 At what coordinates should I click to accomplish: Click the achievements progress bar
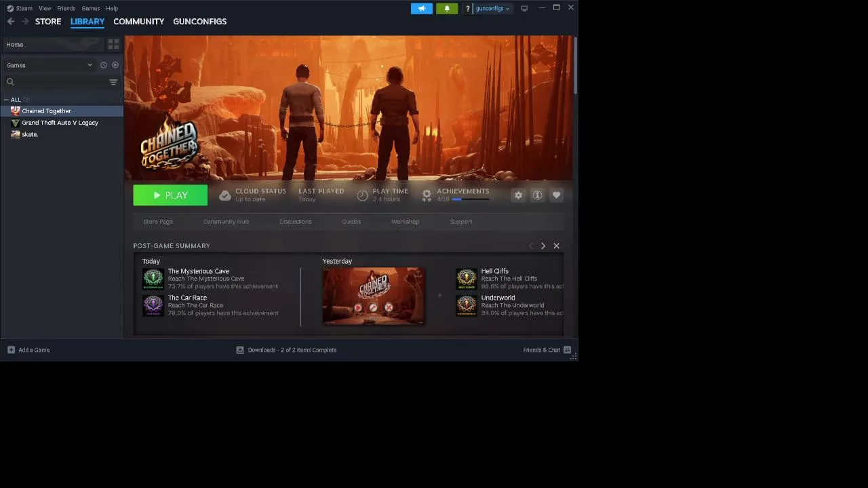click(471, 199)
